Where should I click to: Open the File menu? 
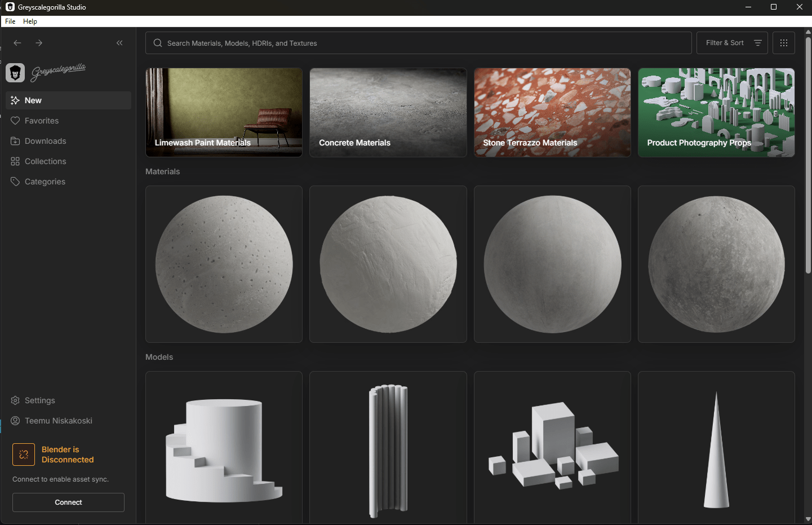pyautogui.click(x=10, y=21)
